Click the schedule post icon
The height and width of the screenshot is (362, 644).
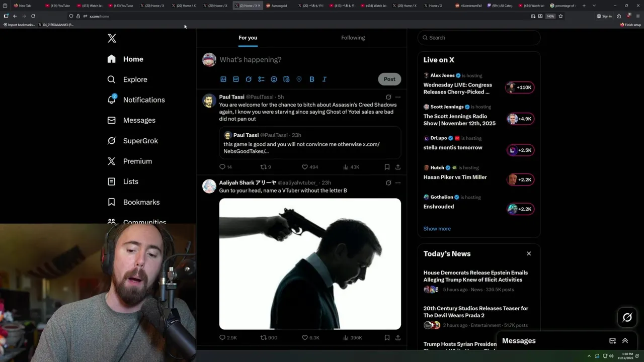point(286,79)
